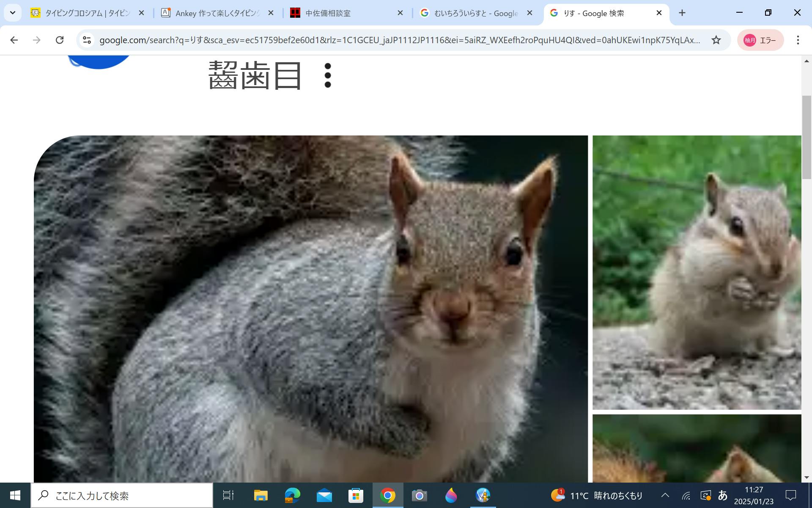
Task: Open a new tab with the plus button
Action: [x=682, y=13]
